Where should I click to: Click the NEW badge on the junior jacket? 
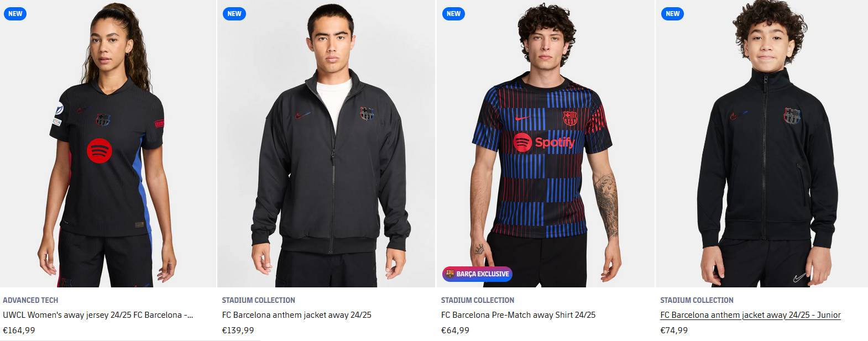tap(672, 14)
